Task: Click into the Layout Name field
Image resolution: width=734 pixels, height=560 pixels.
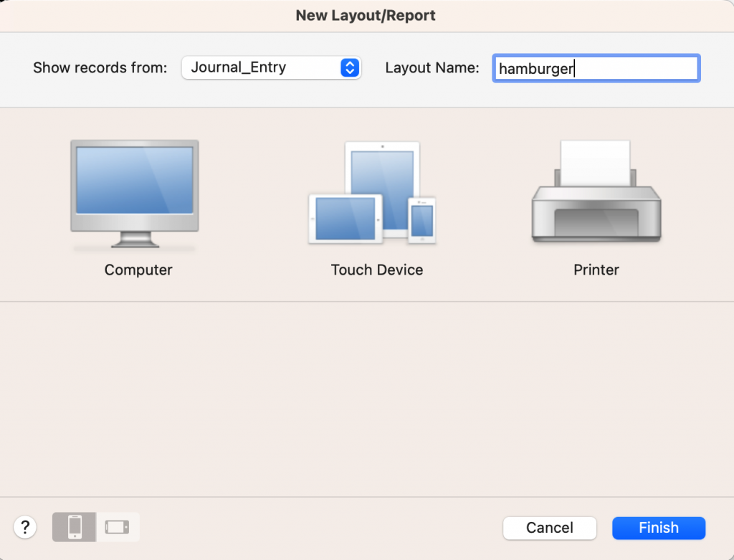Action: coord(596,68)
